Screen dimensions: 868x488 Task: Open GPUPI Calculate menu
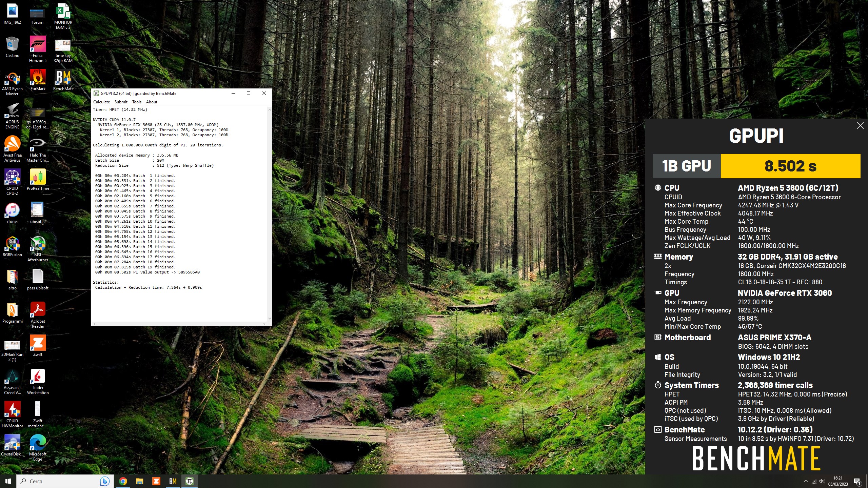click(x=101, y=102)
